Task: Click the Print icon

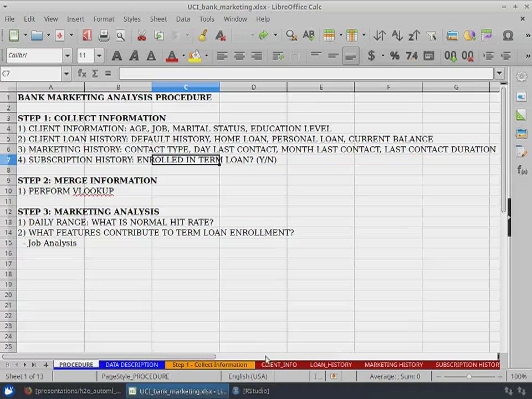Action: pyautogui.click(x=104, y=35)
